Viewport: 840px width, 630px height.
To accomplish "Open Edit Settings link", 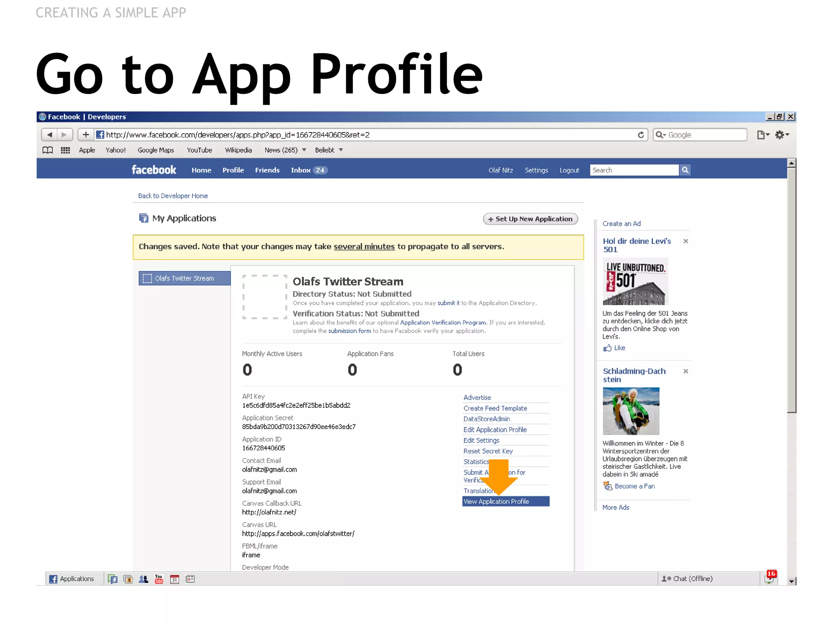I will tap(481, 441).
